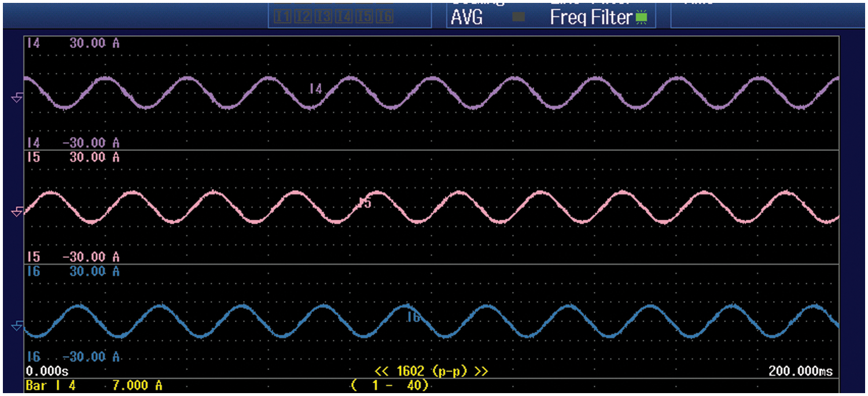Select the I4 channel indicator in top bar
The width and height of the screenshot is (868, 396).
344,17
